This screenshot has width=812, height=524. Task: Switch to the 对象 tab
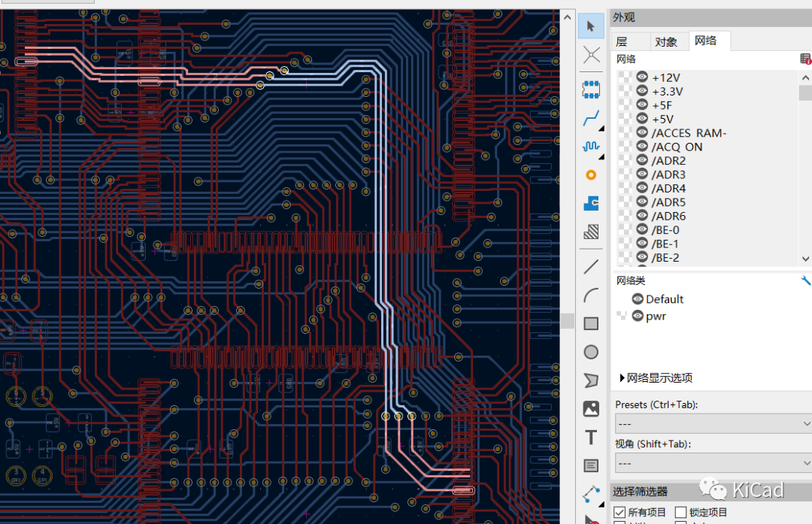click(668, 41)
